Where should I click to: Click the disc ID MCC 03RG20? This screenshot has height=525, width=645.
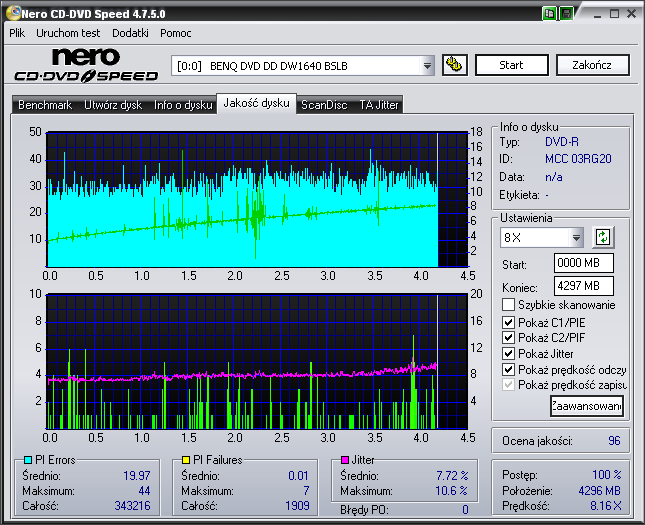pyautogui.click(x=578, y=159)
